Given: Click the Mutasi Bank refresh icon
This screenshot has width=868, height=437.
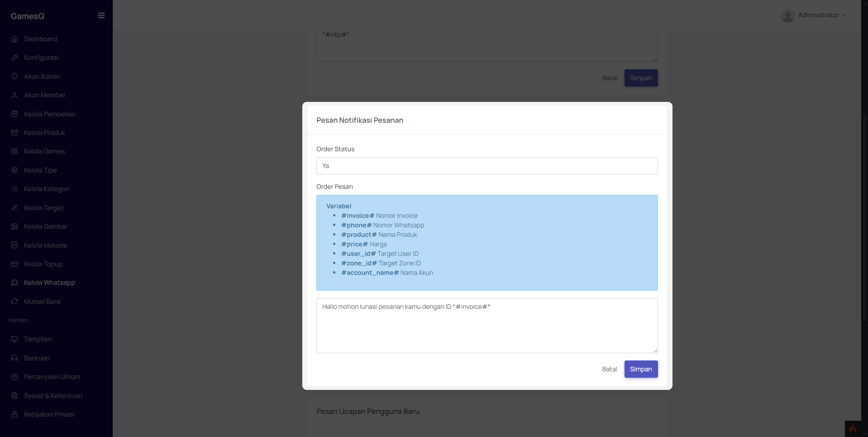Looking at the screenshot, I should point(14,302).
